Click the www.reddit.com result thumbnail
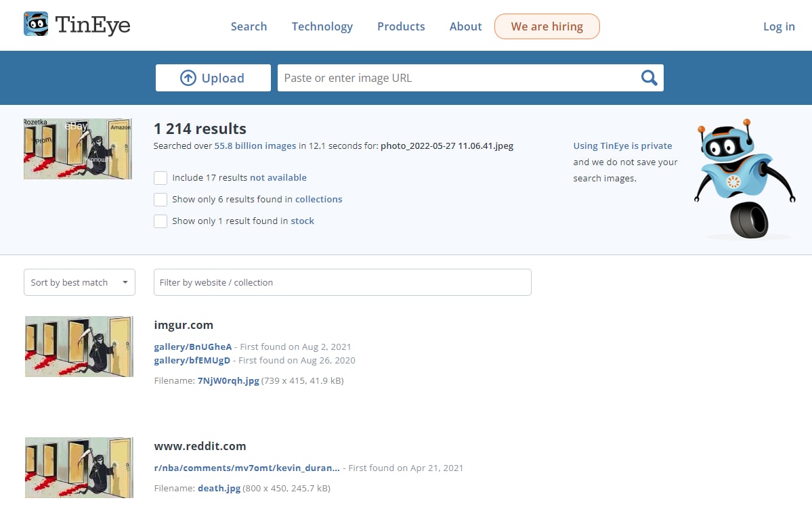 [79, 468]
